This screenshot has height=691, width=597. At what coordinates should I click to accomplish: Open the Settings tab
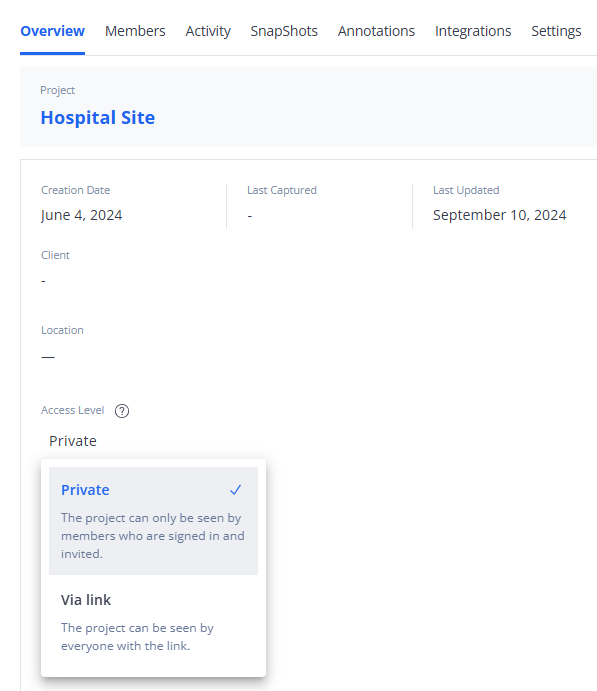[x=556, y=31]
